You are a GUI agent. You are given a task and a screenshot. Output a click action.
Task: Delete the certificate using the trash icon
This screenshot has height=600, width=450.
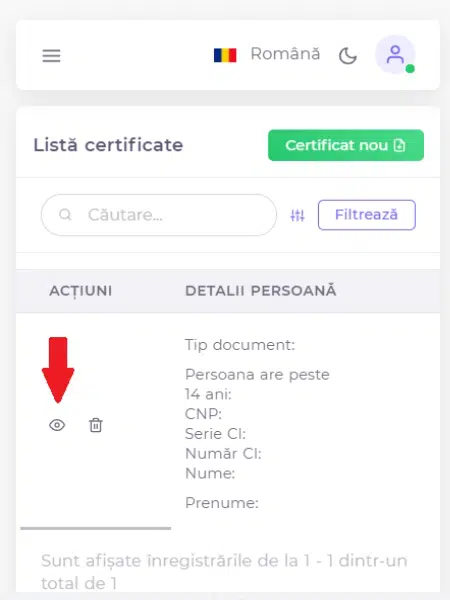tap(96, 425)
